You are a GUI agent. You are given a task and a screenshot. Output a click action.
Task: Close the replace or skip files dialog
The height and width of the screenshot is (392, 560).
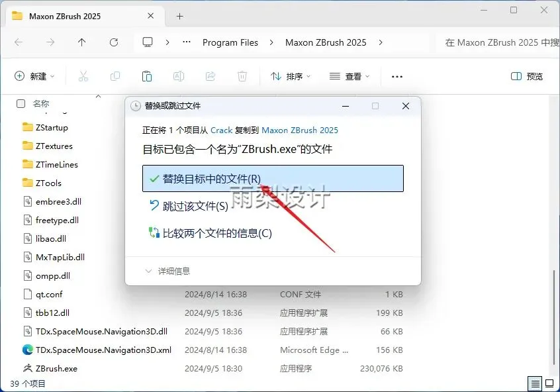tap(406, 106)
